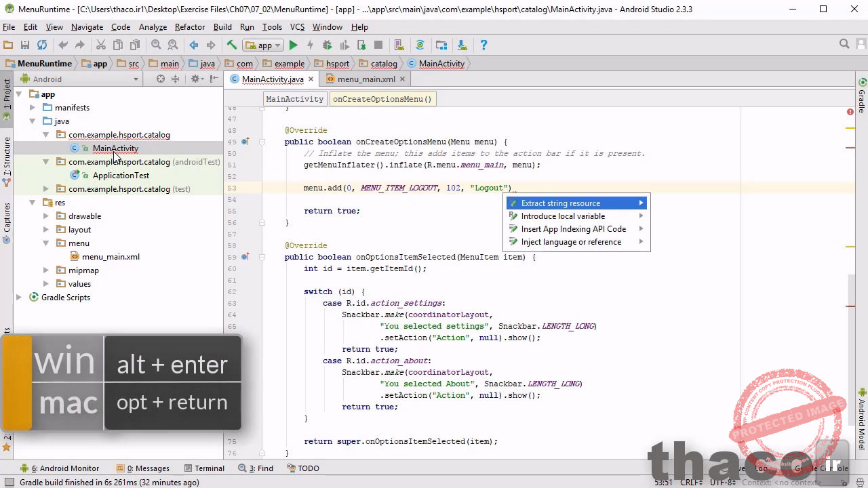Click the Save All floppy disk icon
This screenshot has width=868, height=488.
tap(25, 45)
